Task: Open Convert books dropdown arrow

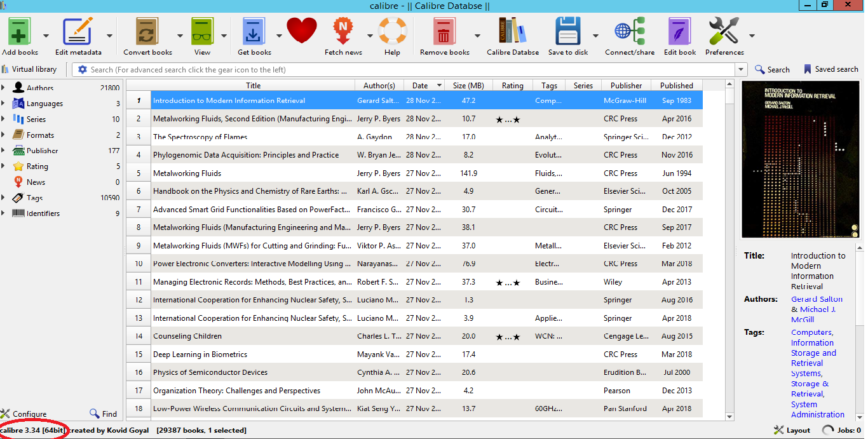Action: coord(180,36)
